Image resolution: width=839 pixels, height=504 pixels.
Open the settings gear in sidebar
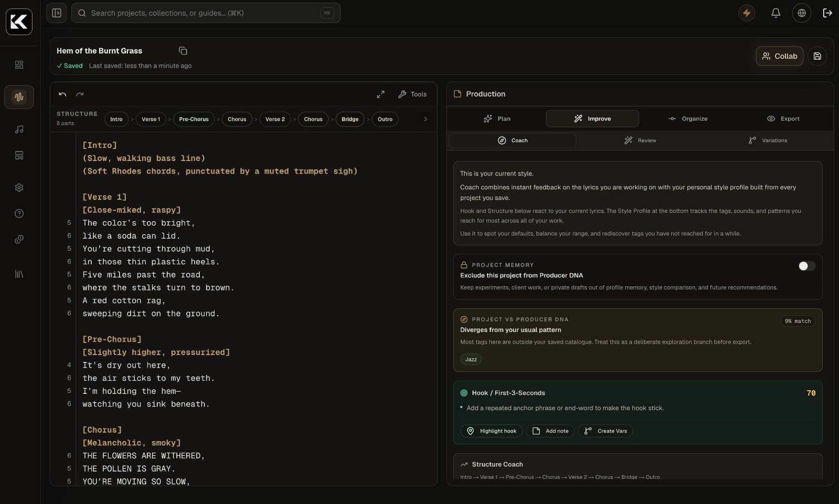tap(19, 187)
